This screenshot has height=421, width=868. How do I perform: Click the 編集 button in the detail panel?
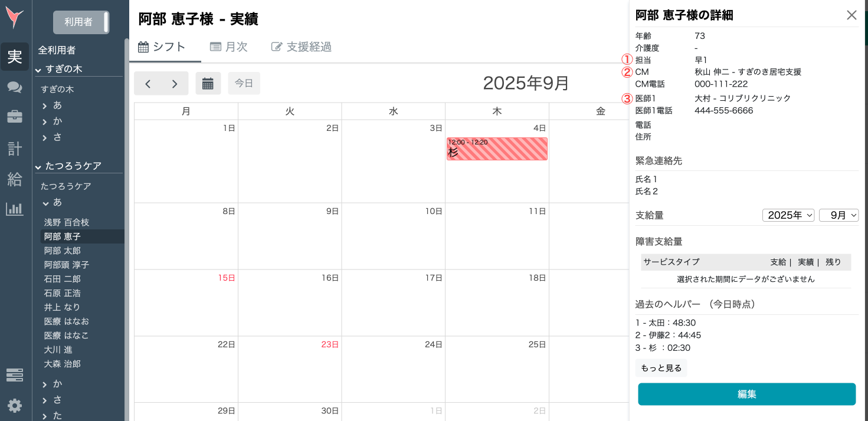coord(746,394)
